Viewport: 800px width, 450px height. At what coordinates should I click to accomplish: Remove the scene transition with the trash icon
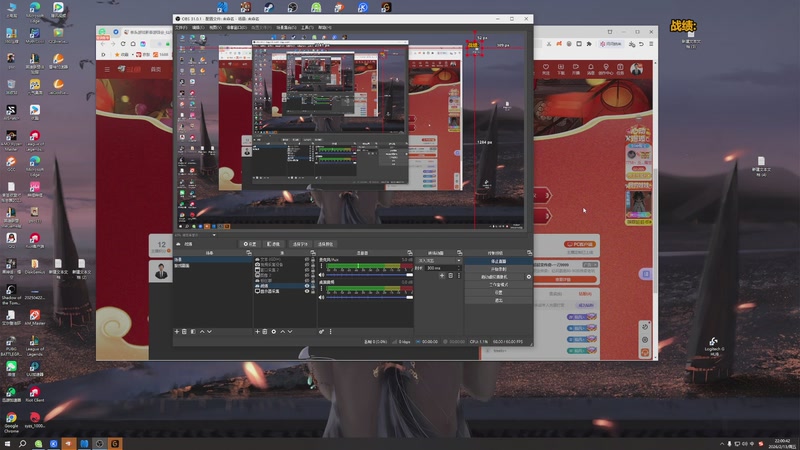[451, 276]
